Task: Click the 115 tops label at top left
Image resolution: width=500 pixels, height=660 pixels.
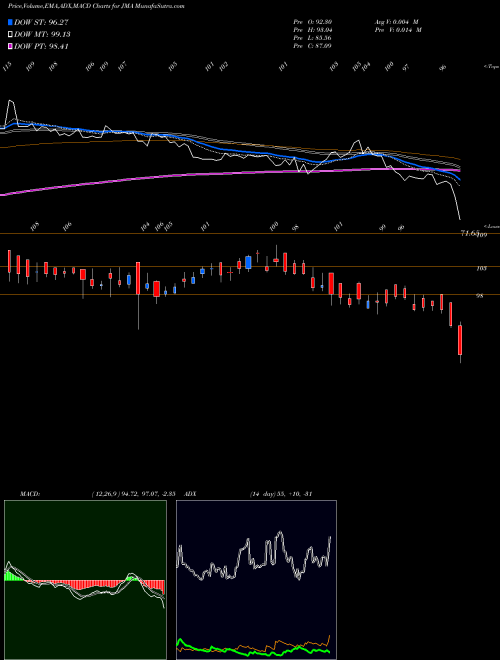Action: tap(7, 67)
